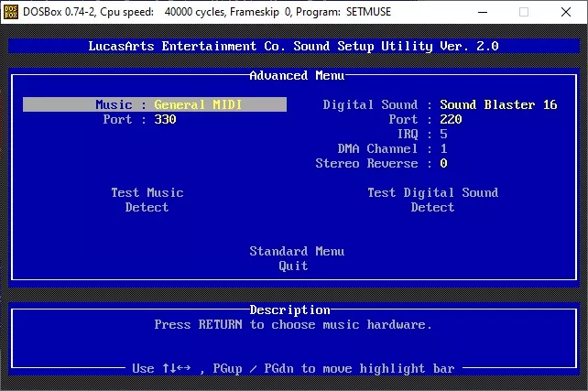Click the LucasArts Sound Setup Utility title banner
Viewport: 588px width, 391px height.
click(294, 46)
